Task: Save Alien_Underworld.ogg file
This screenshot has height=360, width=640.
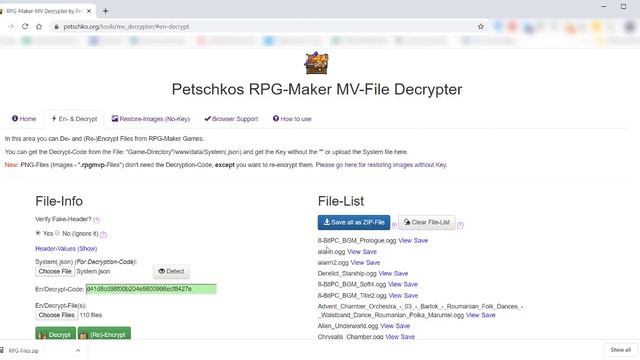Action: click(403, 326)
